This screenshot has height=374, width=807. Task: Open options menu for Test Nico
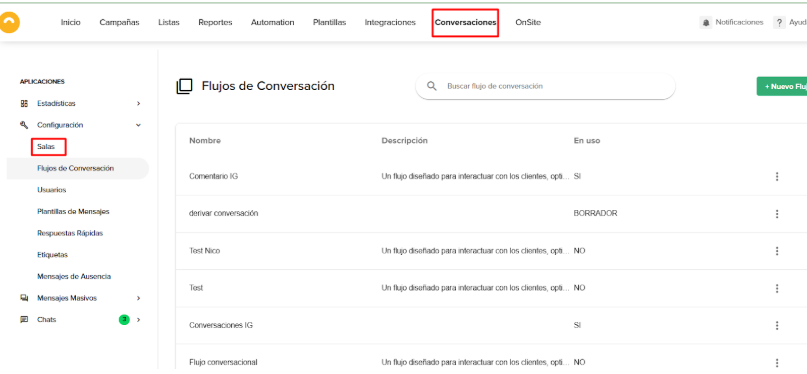point(777,251)
